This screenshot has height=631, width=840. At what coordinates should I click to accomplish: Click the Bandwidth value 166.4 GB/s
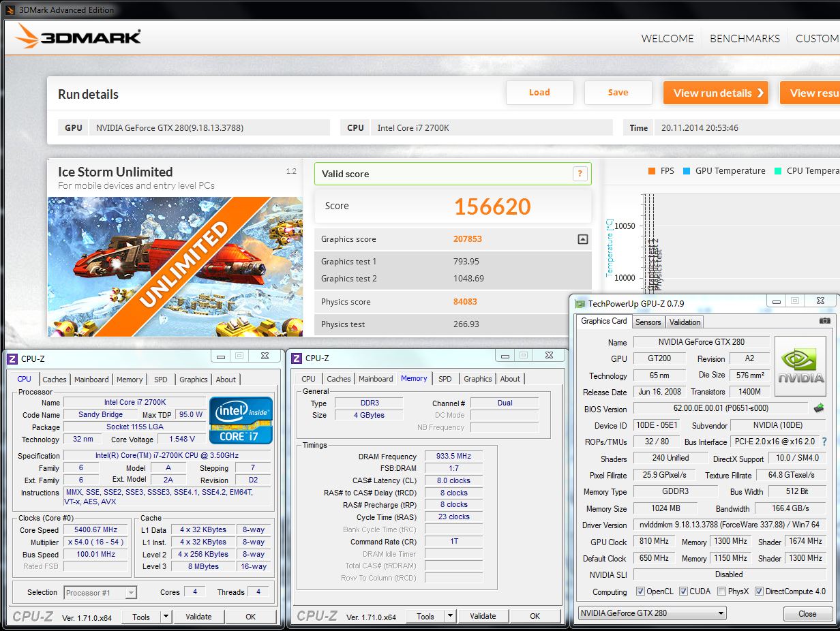(790, 508)
